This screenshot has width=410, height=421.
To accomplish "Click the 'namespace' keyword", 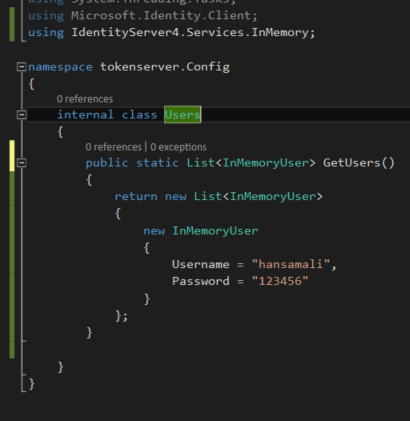I will click(60, 67).
